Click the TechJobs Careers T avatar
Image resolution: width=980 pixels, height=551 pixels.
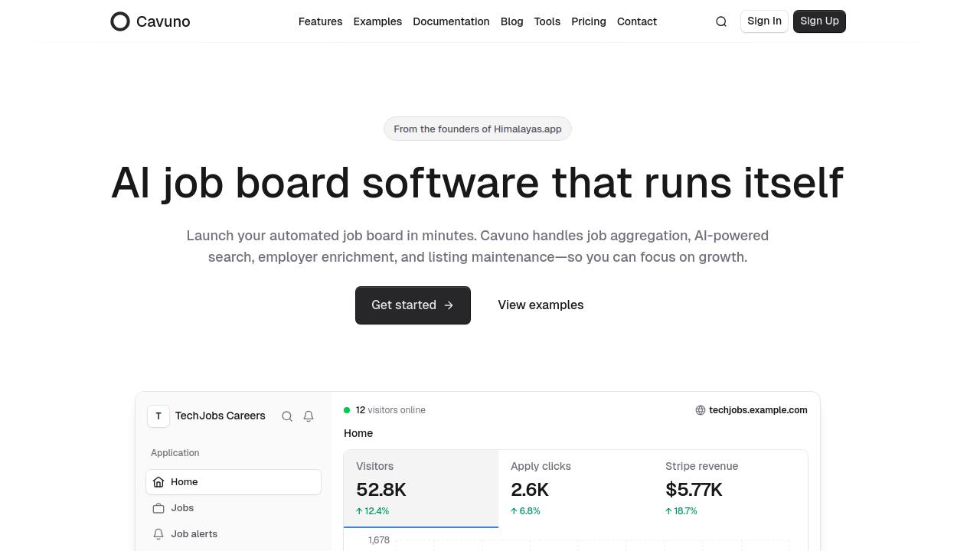pos(158,416)
